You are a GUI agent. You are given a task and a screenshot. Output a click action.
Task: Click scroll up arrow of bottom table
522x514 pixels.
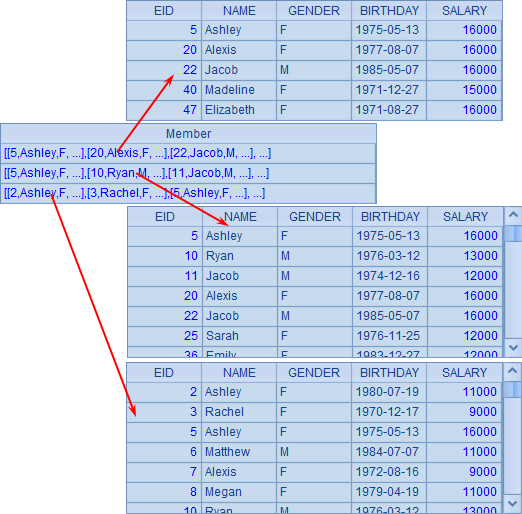[x=513, y=371]
